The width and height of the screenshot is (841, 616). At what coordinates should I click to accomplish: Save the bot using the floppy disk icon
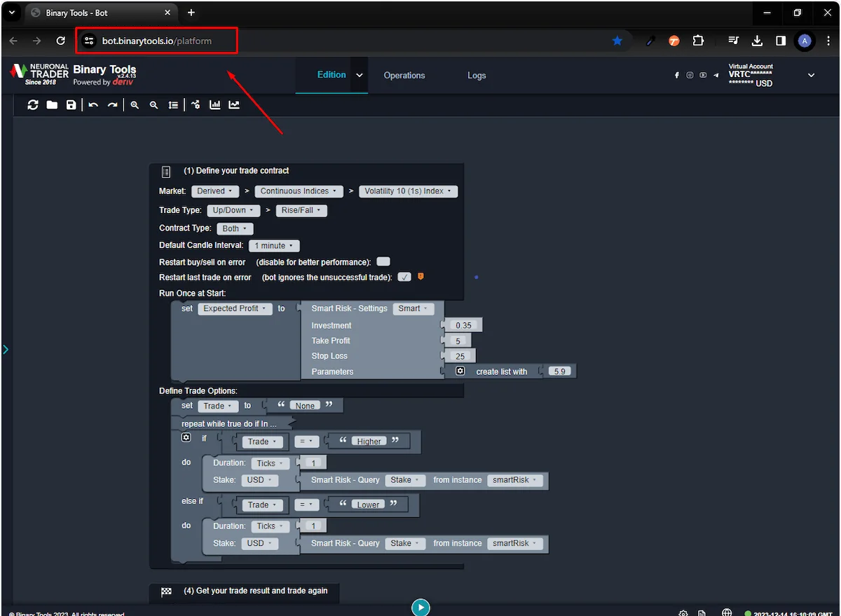71,105
